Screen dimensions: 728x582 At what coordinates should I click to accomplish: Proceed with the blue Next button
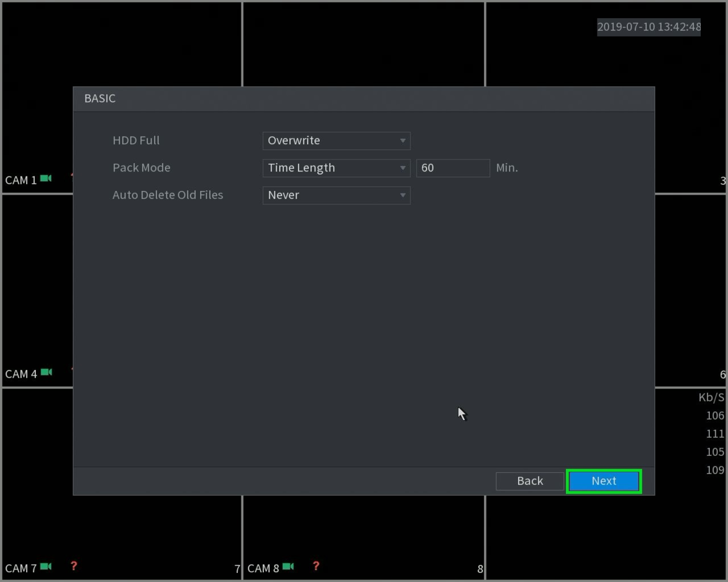point(604,481)
